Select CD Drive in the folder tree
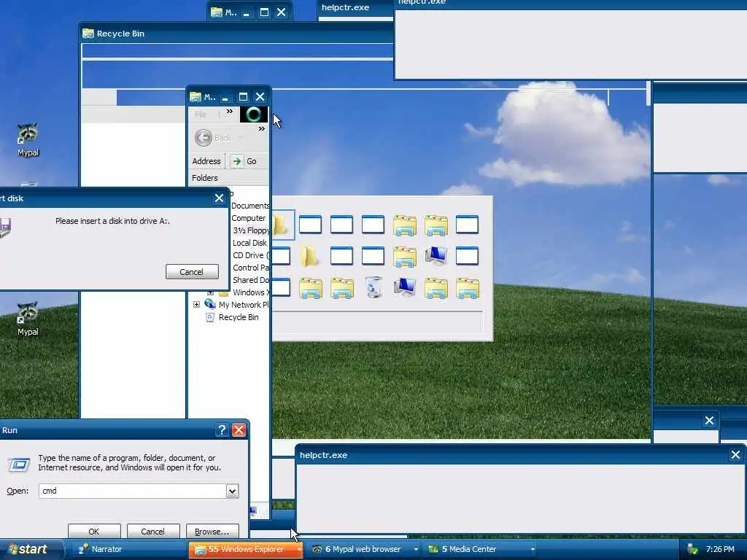Screen dimensions: 747x560 (x=251, y=255)
